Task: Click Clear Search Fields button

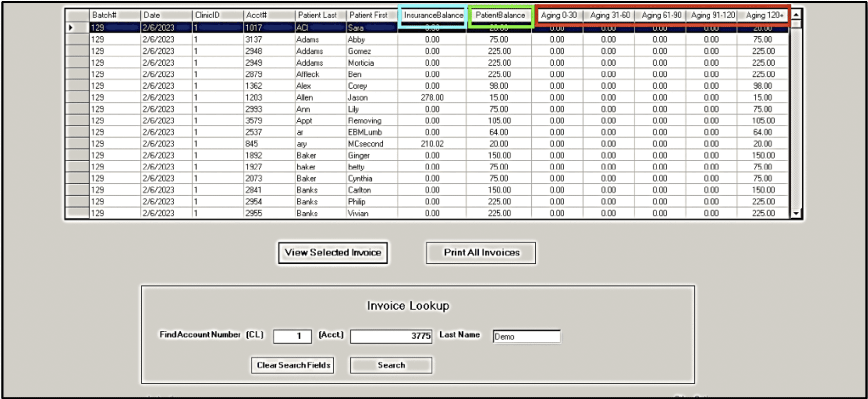Action: [293, 365]
